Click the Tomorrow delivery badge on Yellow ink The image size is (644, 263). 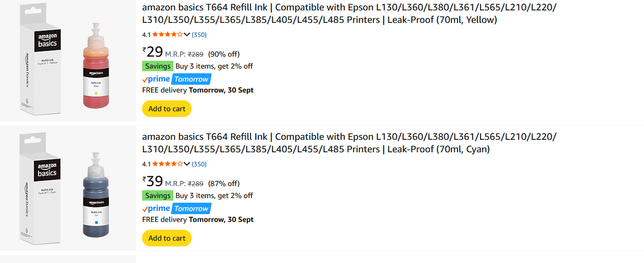[x=191, y=79]
